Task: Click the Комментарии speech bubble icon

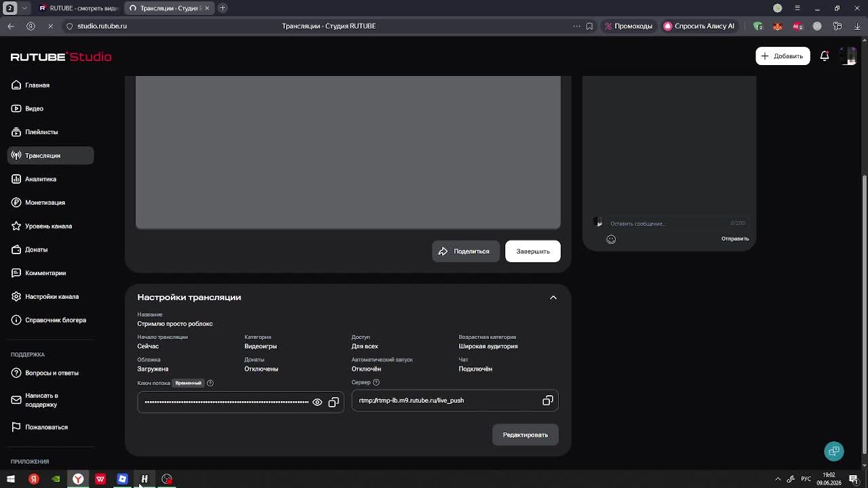Action: (16, 273)
